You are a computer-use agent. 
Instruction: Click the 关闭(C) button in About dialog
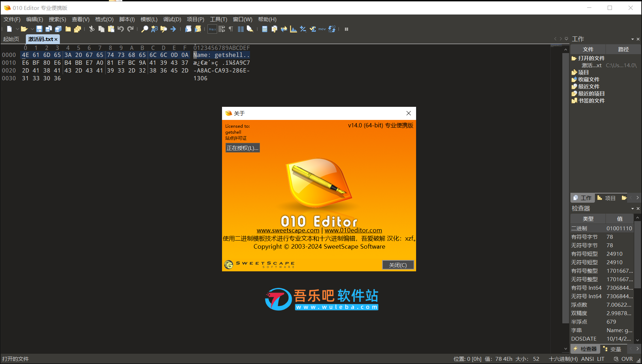tap(398, 265)
